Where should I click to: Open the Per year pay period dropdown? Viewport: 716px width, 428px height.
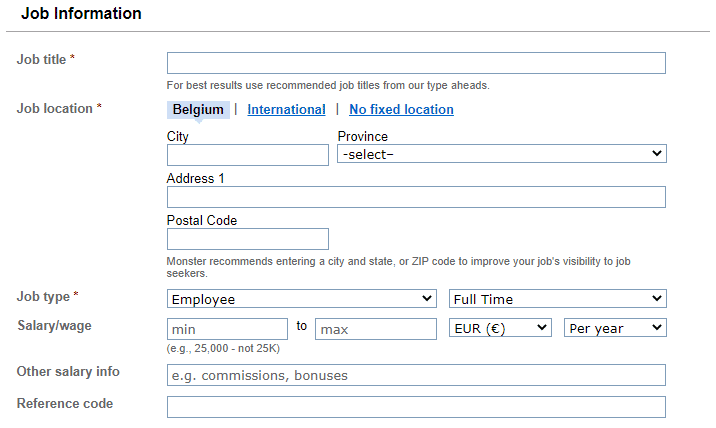615,328
